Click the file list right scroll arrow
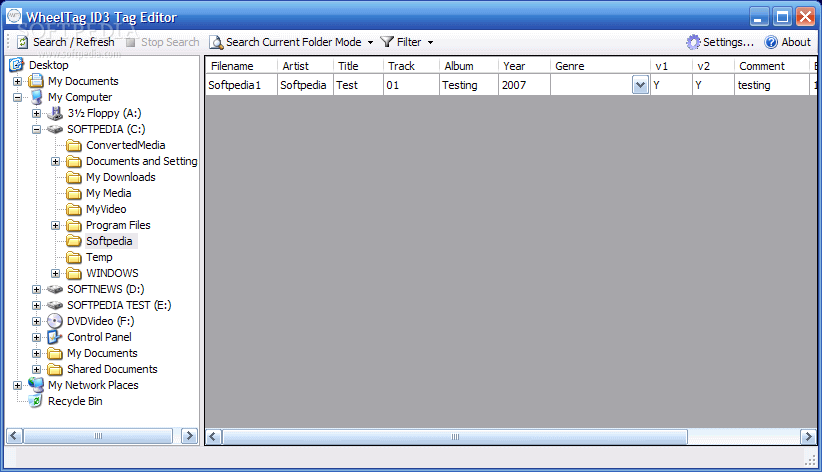This screenshot has width=822, height=472. [x=808, y=436]
